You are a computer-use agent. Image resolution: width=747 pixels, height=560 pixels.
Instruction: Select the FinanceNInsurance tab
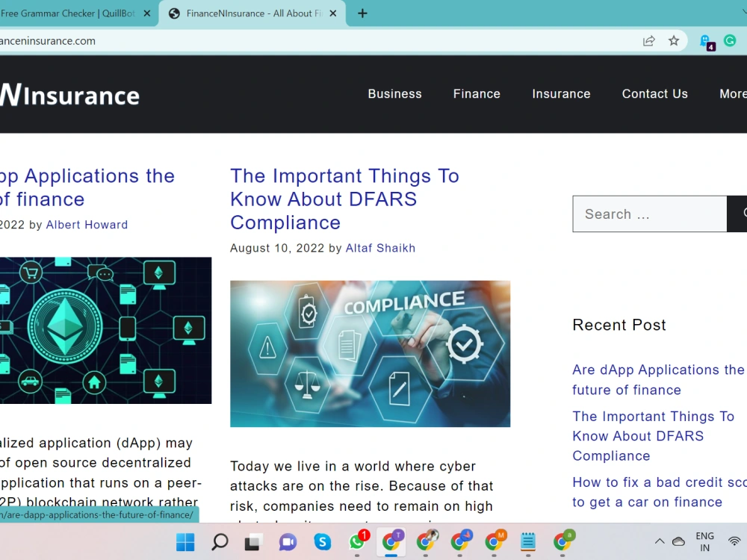pyautogui.click(x=253, y=13)
